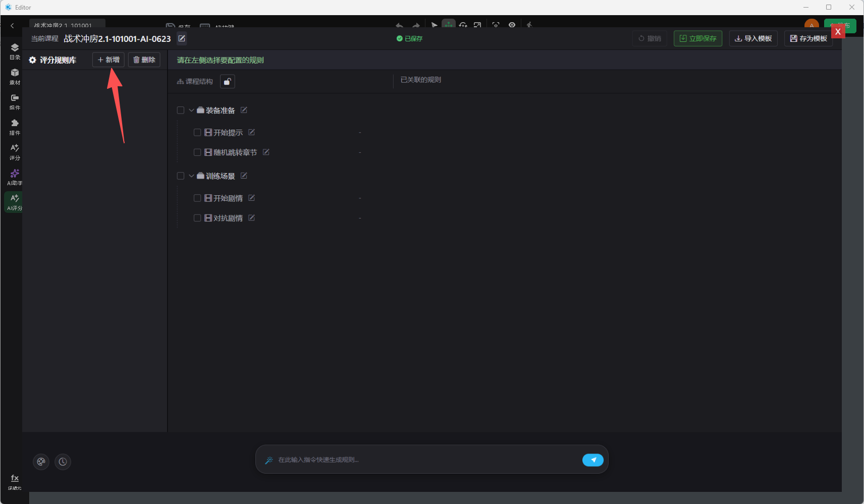Switch to the 评分 sidebar tab
Image resolution: width=864 pixels, height=504 pixels.
tap(15, 152)
